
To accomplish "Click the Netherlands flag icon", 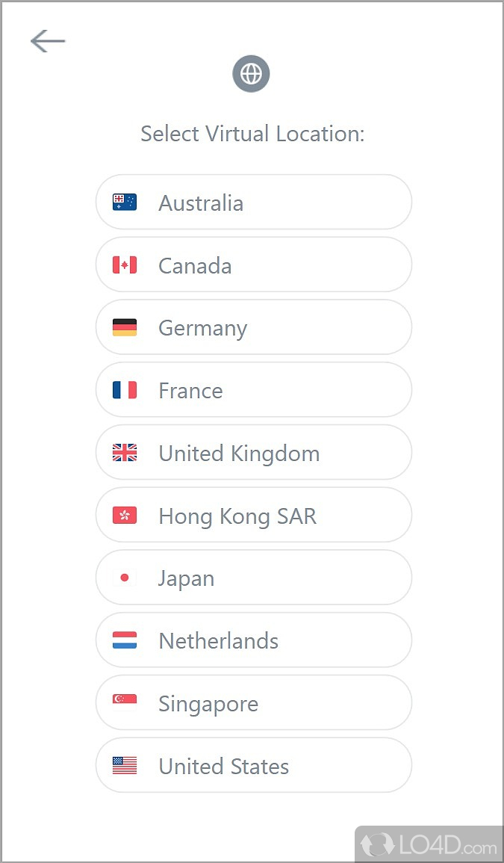I will click(x=125, y=640).
